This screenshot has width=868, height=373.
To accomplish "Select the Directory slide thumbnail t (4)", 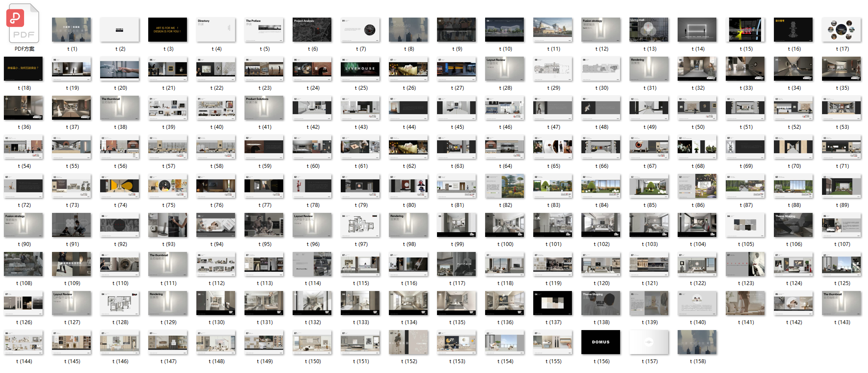I will pos(216,30).
